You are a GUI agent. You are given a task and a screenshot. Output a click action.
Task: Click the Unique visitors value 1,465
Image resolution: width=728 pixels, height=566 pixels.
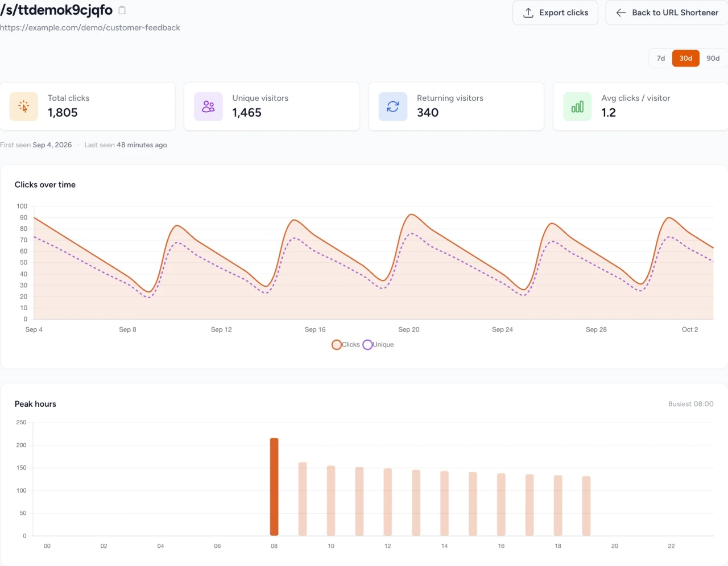tap(247, 113)
